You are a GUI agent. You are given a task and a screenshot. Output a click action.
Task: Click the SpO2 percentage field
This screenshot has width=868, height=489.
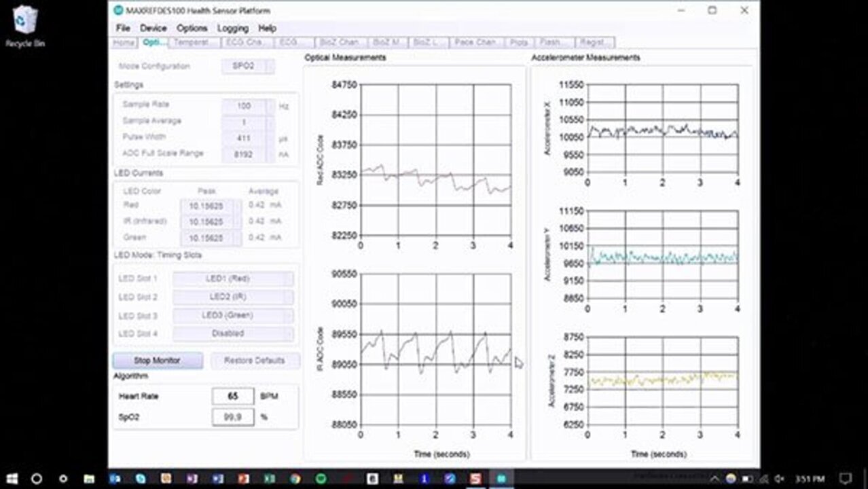click(x=233, y=417)
